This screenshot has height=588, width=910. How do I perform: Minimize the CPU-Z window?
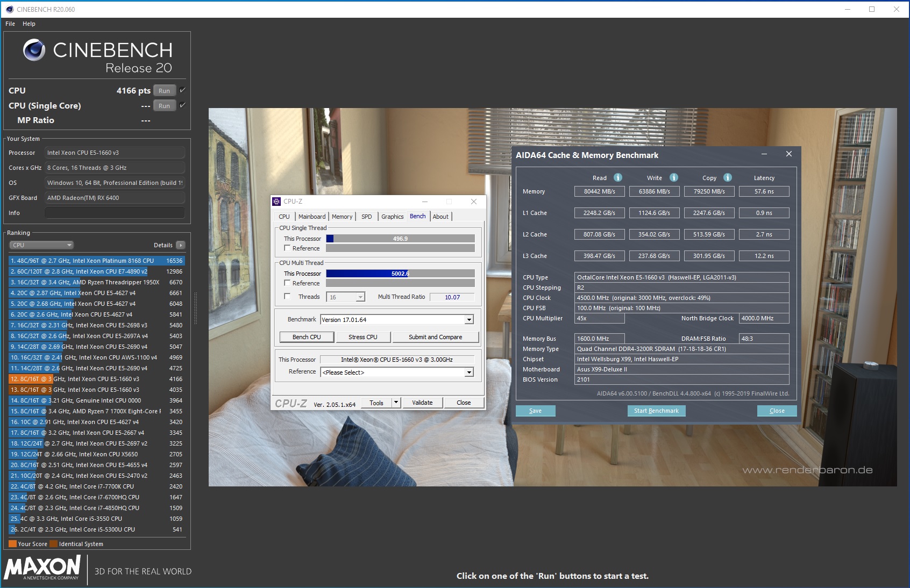pyautogui.click(x=425, y=202)
